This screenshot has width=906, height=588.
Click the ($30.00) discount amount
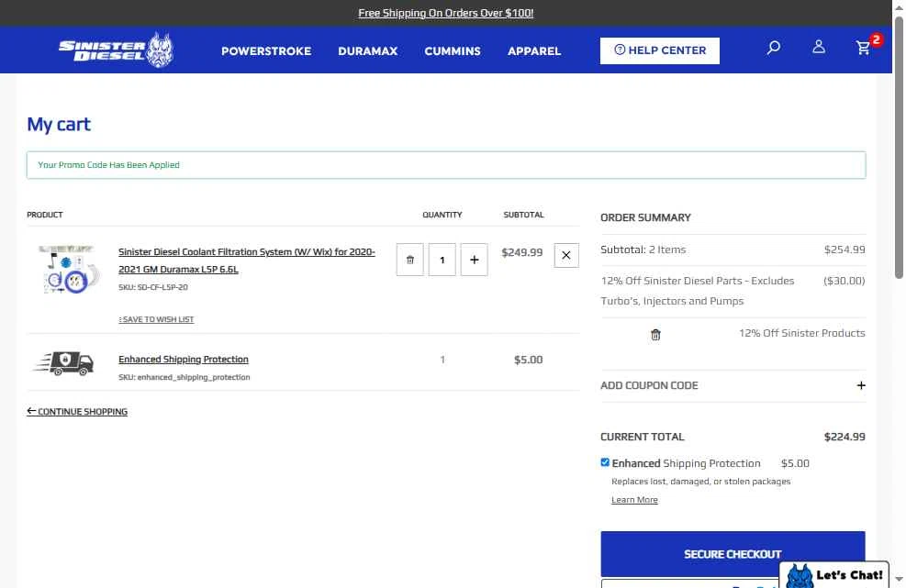coord(844,281)
